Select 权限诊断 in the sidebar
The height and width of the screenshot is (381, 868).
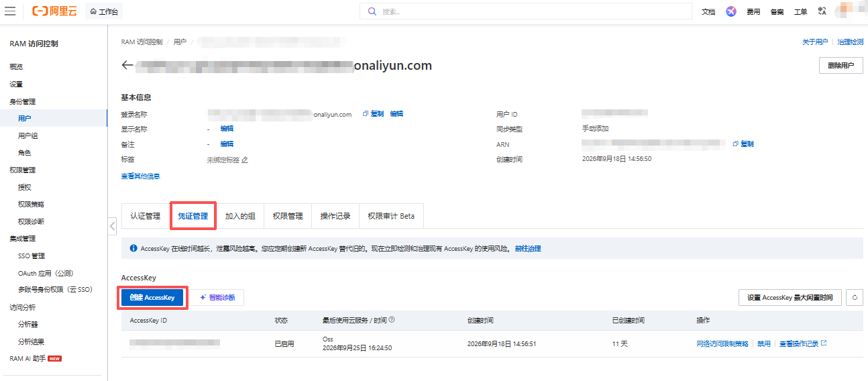[32, 221]
